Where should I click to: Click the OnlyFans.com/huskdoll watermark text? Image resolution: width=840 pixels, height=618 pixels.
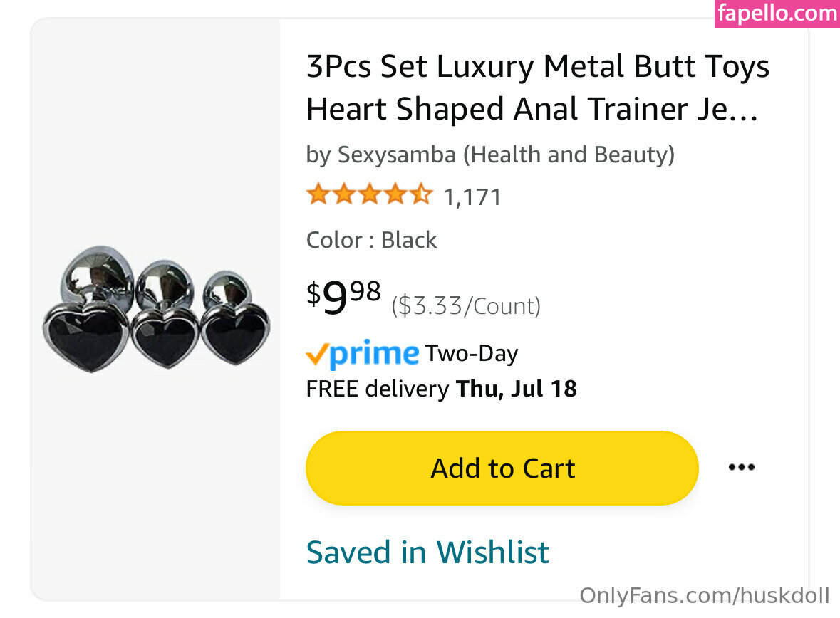tap(704, 595)
